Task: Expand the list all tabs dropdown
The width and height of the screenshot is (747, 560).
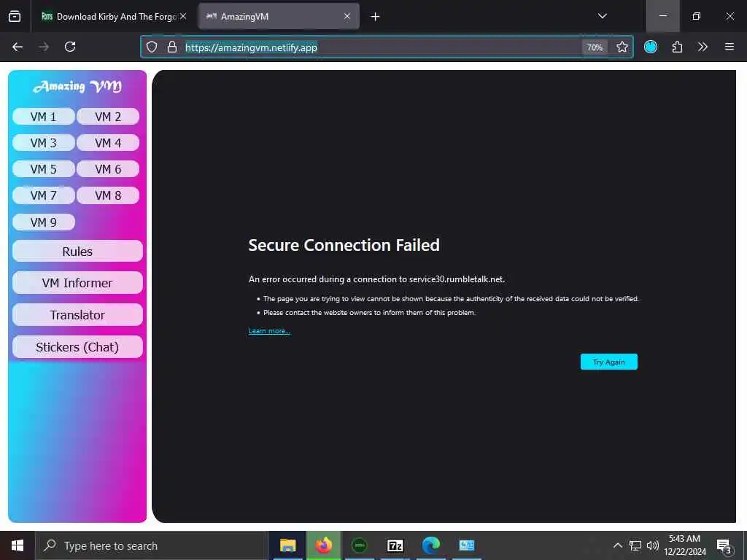Action: pos(602,16)
